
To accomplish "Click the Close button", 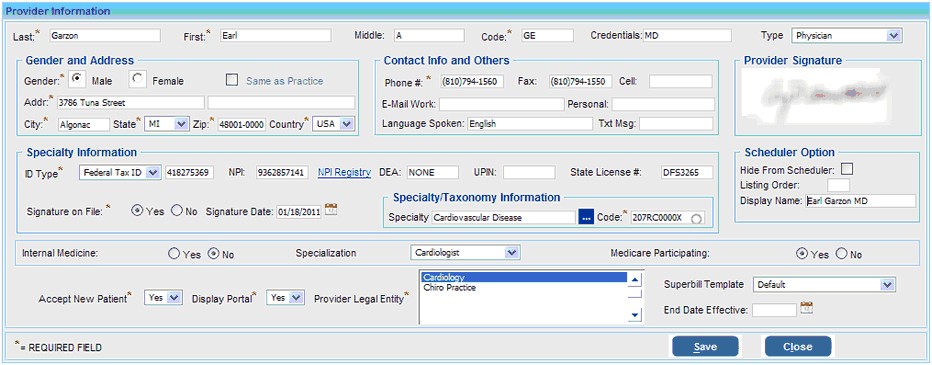I will [798, 347].
